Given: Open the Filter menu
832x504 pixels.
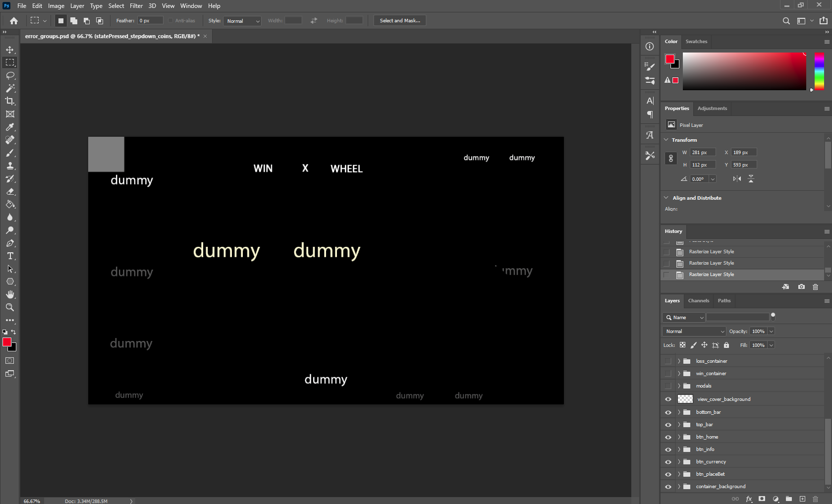Looking at the screenshot, I should (x=136, y=6).
